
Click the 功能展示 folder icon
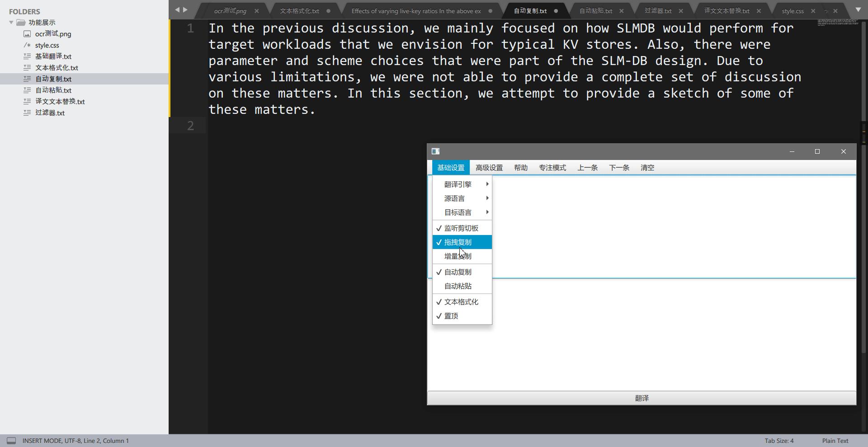click(x=21, y=23)
